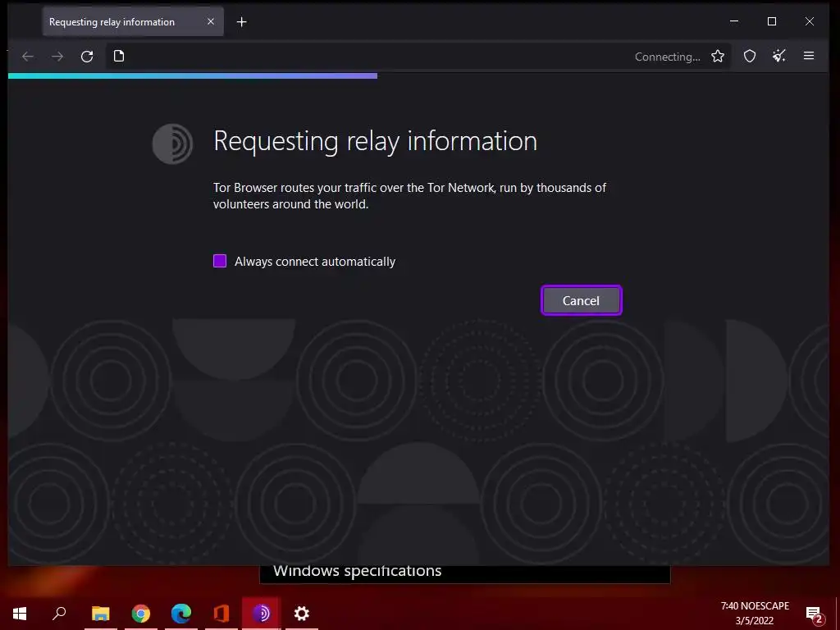Minimize the Tor Browser window
The height and width of the screenshot is (630, 840).
coord(734,21)
